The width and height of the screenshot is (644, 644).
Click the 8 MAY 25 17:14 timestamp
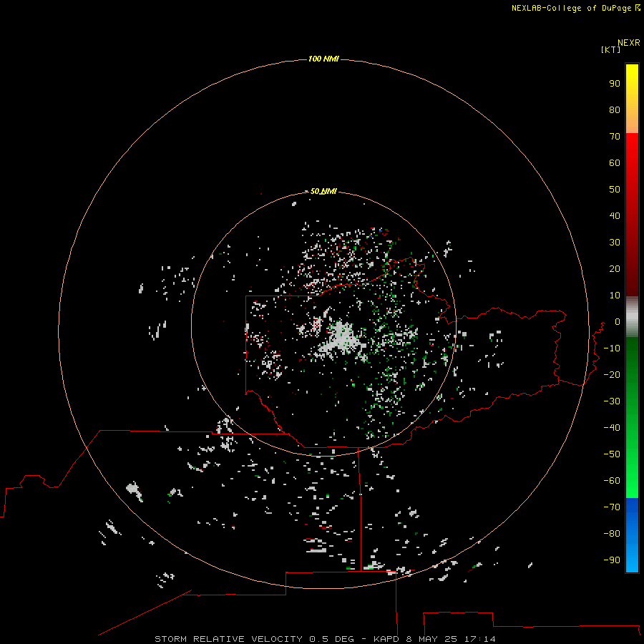point(451,639)
